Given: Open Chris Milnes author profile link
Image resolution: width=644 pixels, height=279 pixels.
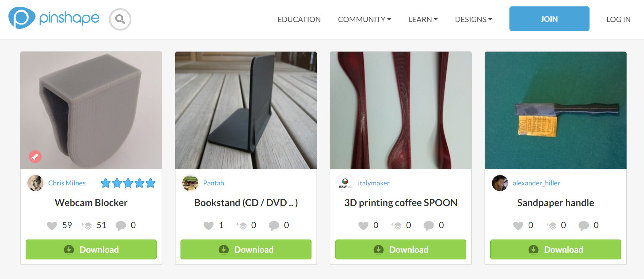Looking at the screenshot, I should coord(67,183).
